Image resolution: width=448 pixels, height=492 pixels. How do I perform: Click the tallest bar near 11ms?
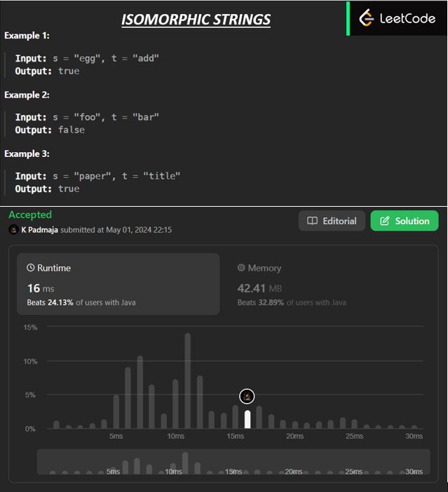[x=187, y=382]
